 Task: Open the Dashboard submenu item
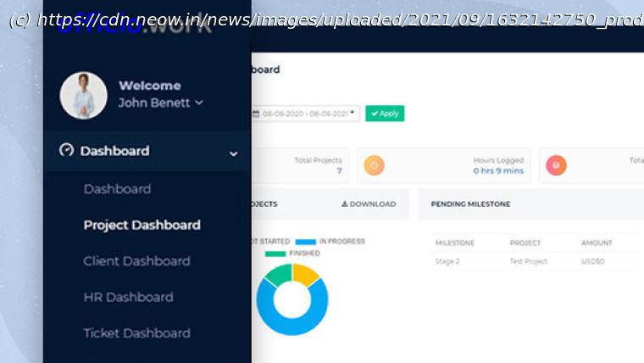tap(117, 189)
